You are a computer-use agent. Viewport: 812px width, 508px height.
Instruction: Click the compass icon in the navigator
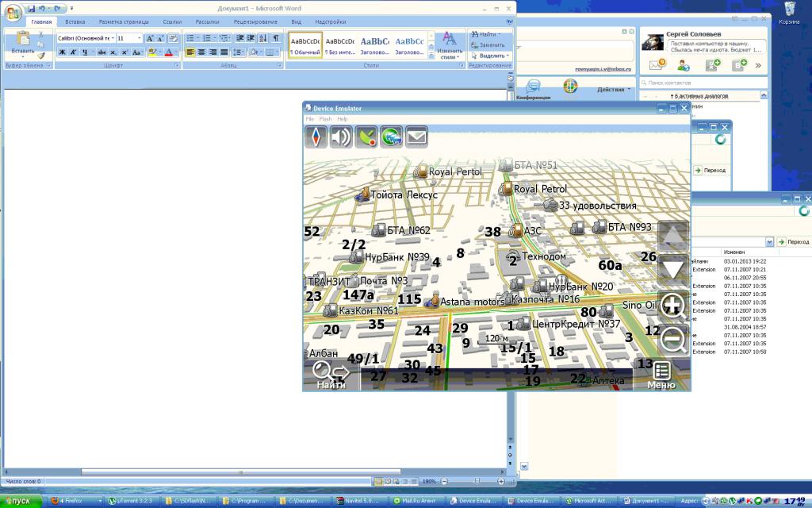(x=316, y=137)
